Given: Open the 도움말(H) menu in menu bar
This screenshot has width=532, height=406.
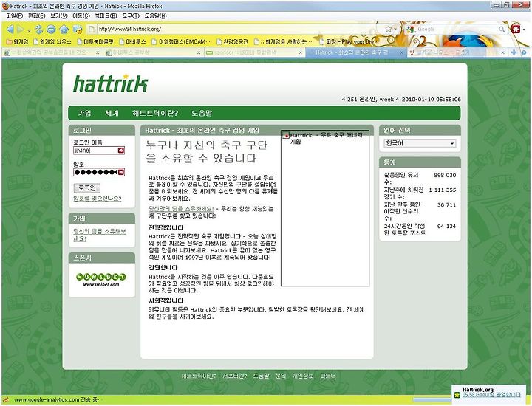Looking at the screenshot, I should coord(156,16).
